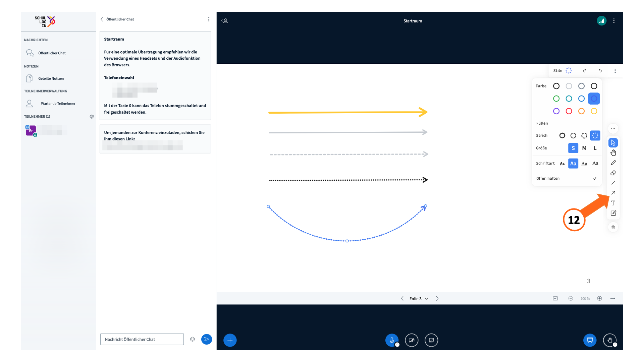This screenshot has height=362, width=644.
Task: Pick the Eraser tool
Action: pos(613,173)
